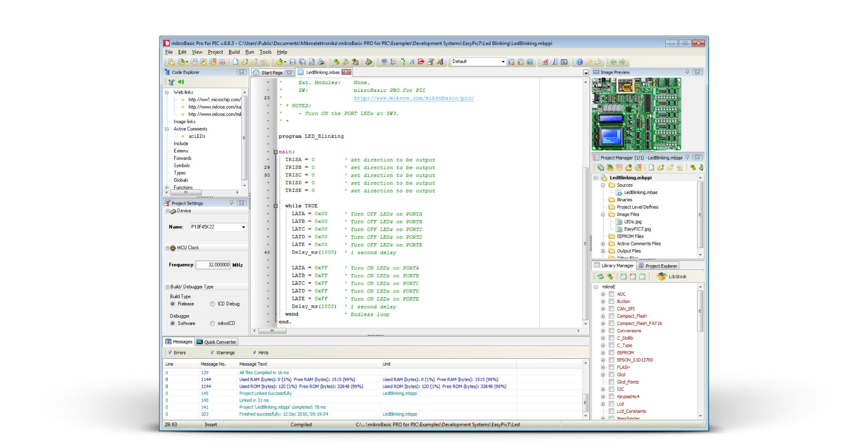Click the green refresh icon in Library Manager

(601, 277)
